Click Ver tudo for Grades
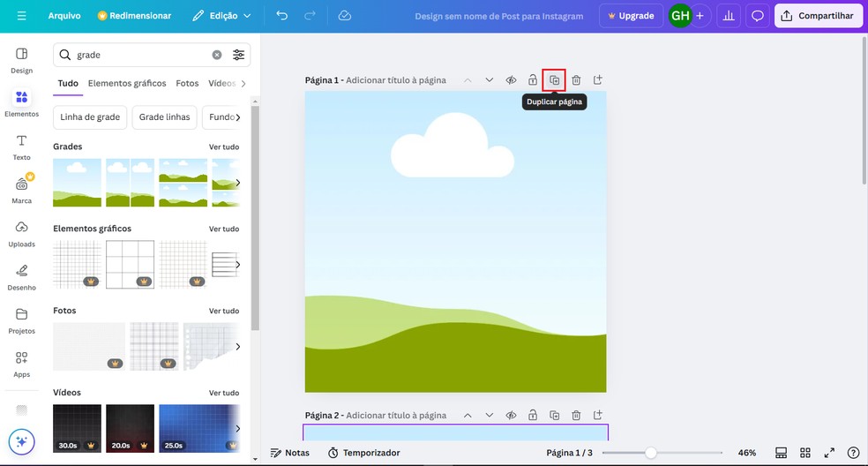The width and height of the screenshot is (868, 466). [x=224, y=147]
